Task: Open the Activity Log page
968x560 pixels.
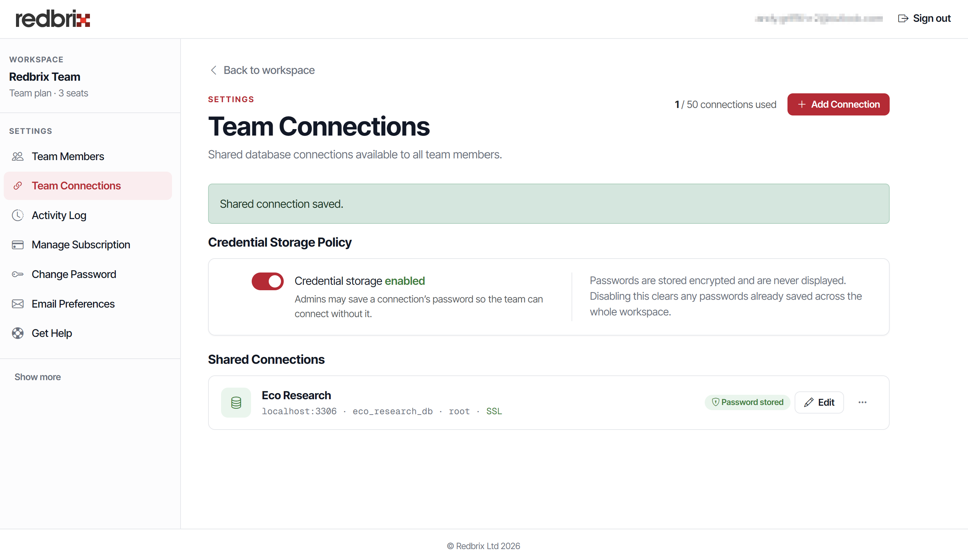Action: (88, 215)
